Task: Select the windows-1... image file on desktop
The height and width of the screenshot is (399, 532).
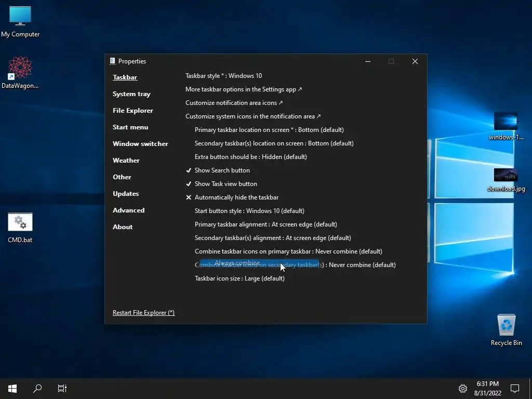Action: point(506,126)
